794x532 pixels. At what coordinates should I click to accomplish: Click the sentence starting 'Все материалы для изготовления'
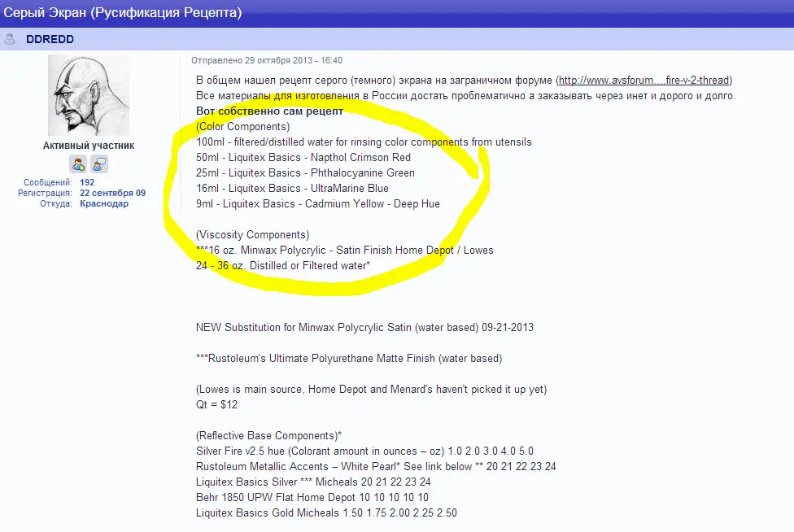(465, 96)
